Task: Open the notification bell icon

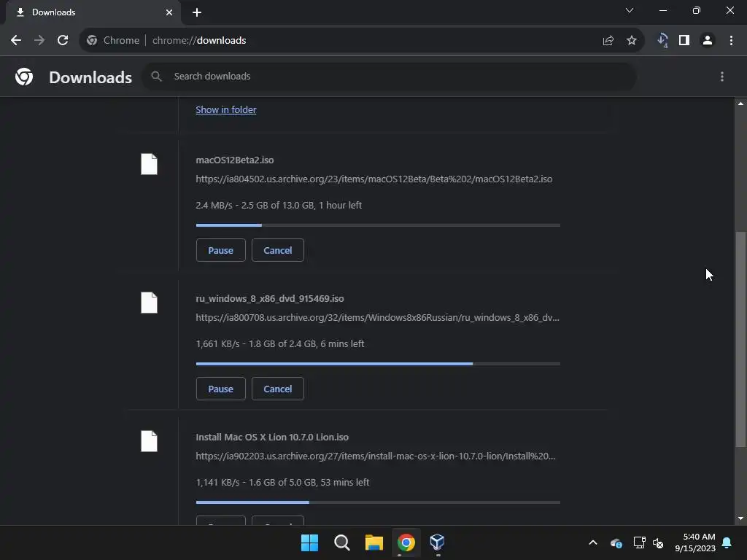Action: coord(727,542)
